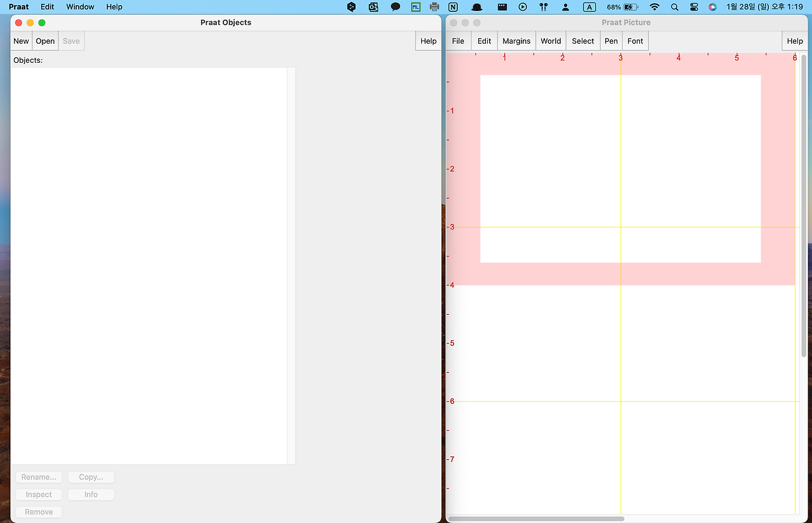Click the green-bordered ML icon in menu bar
812x523 pixels.
point(416,7)
